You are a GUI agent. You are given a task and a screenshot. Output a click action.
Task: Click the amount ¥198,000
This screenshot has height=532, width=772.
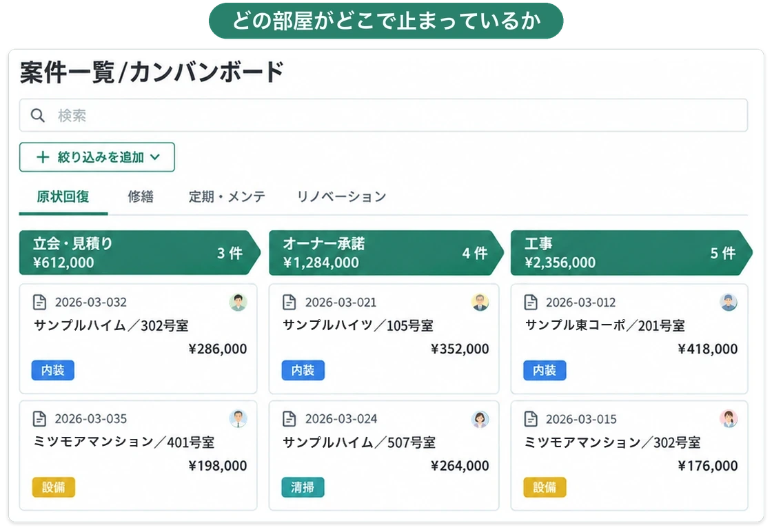tap(218, 466)
